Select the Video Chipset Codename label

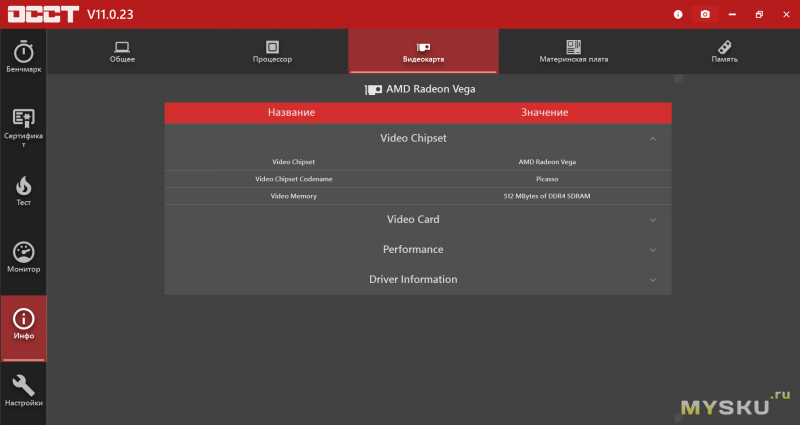pyautogui.click(x=294, y=179)
